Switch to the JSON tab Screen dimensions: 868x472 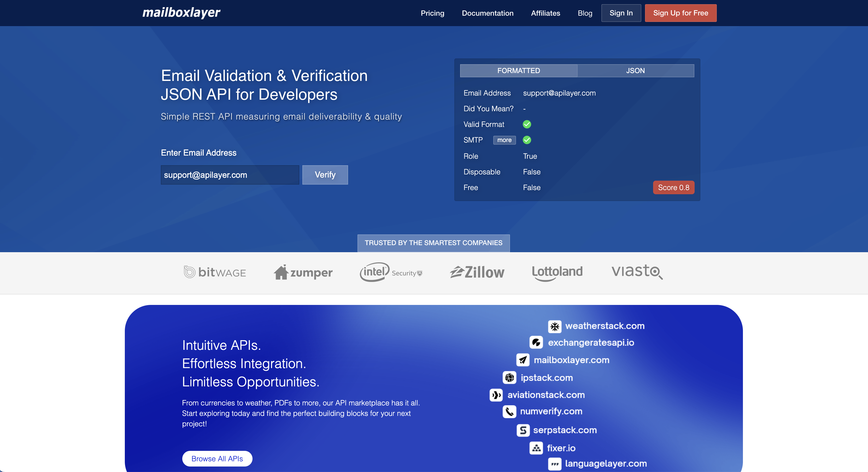[636, 71]
